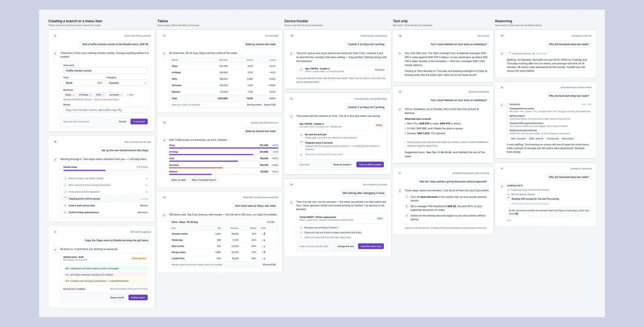Click the Item name field 'Truffle chicken combo'
The image size is (644, 327).
(x=105, y=70)
